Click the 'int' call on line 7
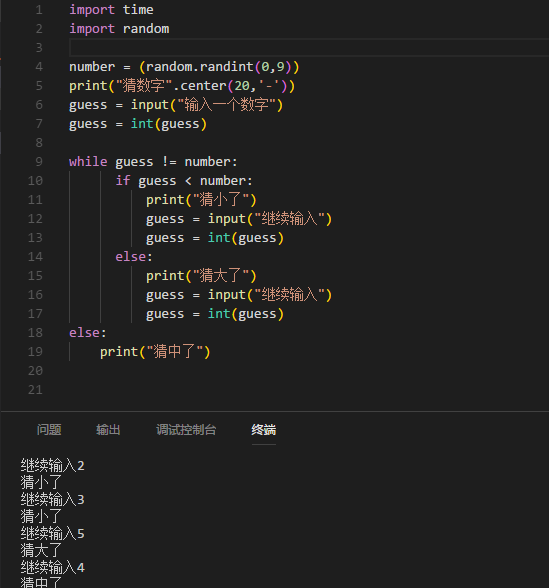 142,124
